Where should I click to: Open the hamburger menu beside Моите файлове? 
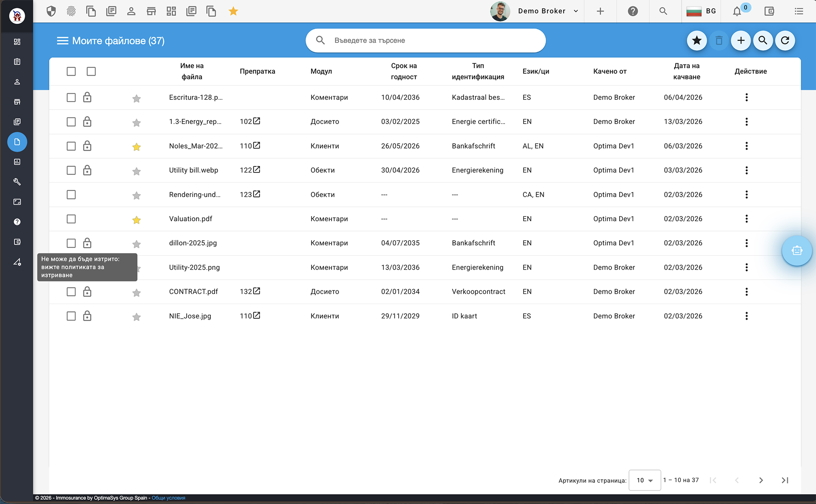point(62,41)
